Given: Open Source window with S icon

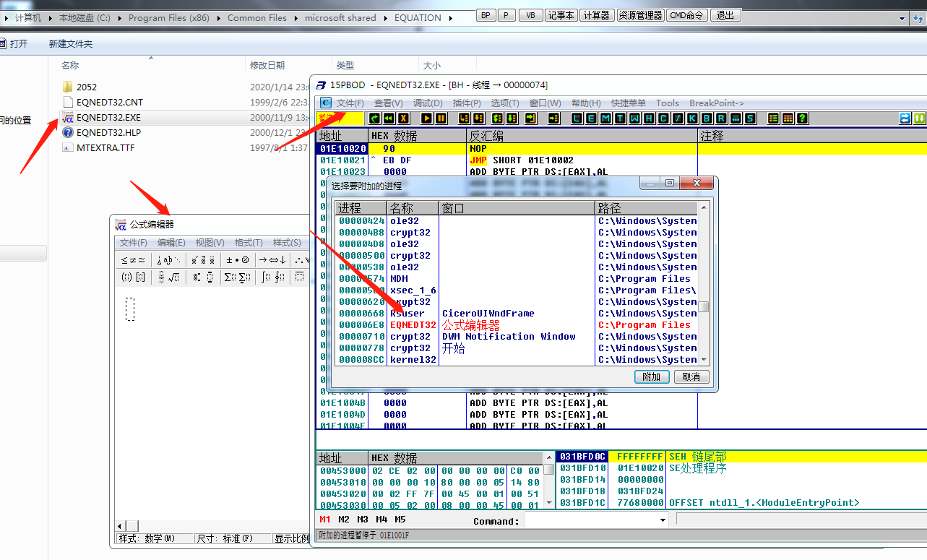Looking at the screenshot, I should coord(751,118).
